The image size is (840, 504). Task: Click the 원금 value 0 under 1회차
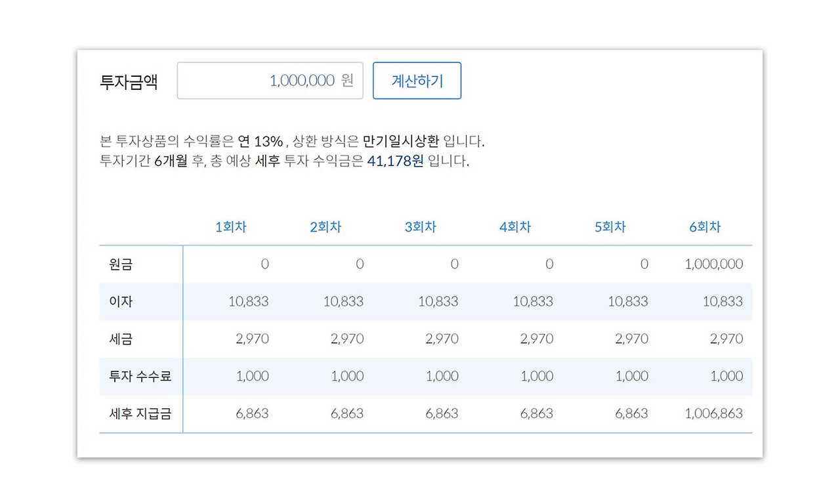[265, 264]
